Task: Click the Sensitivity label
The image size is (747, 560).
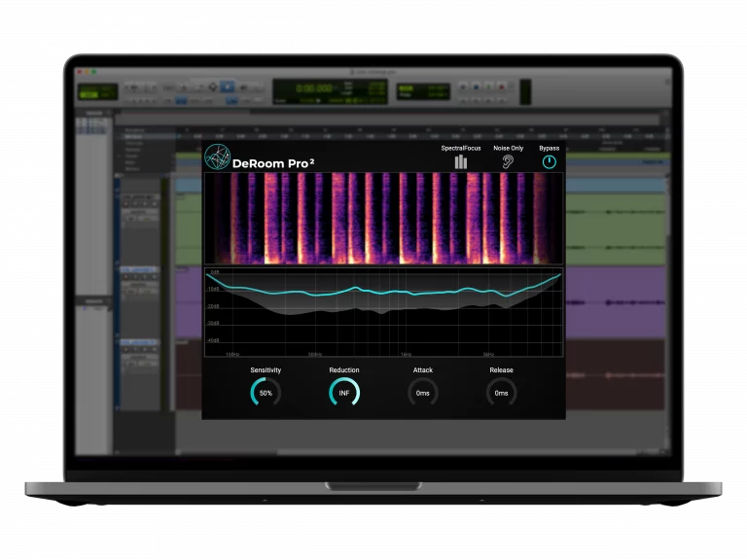Action: tap(266, 370)
